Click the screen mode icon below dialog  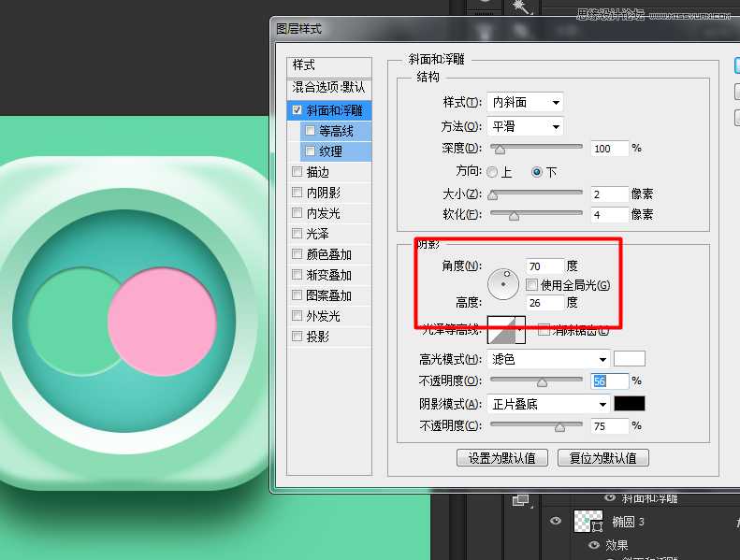521,500
